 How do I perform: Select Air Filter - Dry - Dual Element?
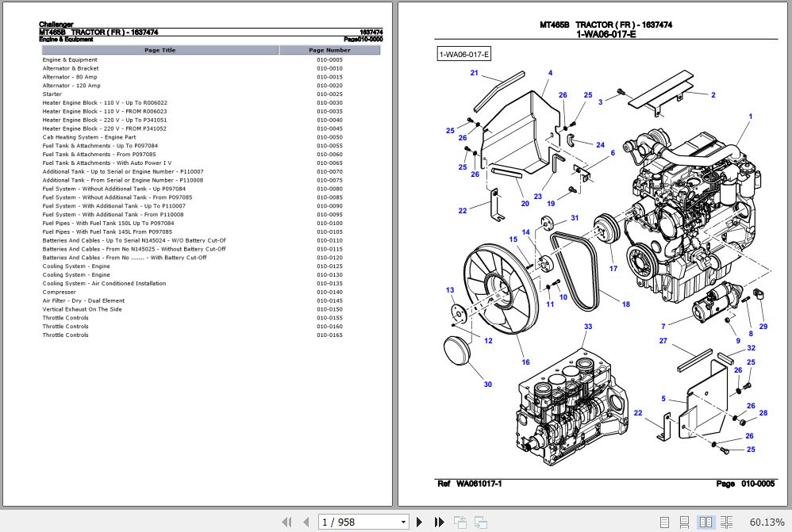(x=83, y=300)
